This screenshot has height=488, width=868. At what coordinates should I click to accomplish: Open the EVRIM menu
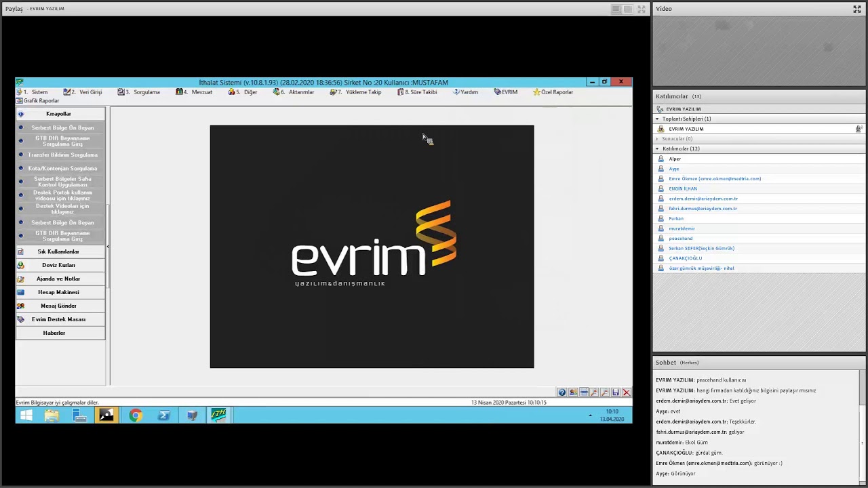506,92
